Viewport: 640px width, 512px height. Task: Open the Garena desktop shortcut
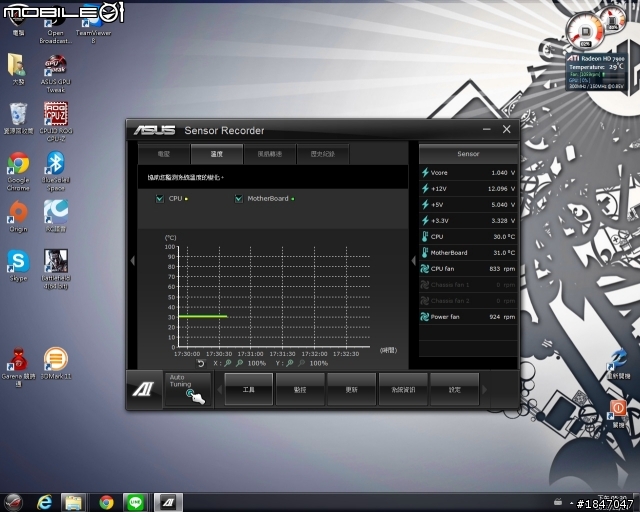[x=18, y=367]
